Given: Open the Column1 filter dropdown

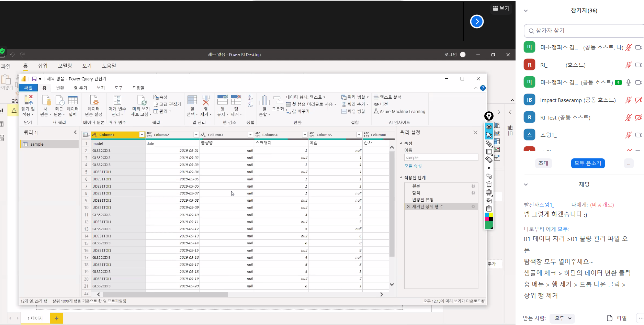Looking at the screenshot, I should (142, 135).
